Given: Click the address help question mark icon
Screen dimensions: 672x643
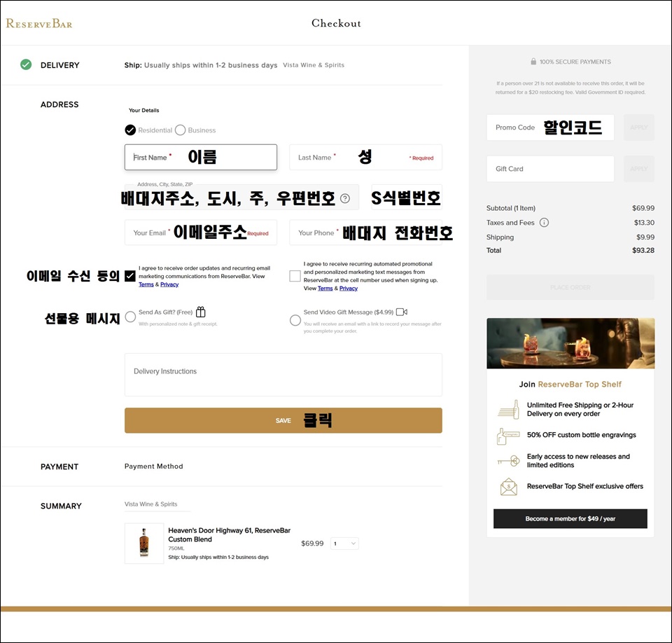Looking at the screenshot, I should tap(345, 198).
